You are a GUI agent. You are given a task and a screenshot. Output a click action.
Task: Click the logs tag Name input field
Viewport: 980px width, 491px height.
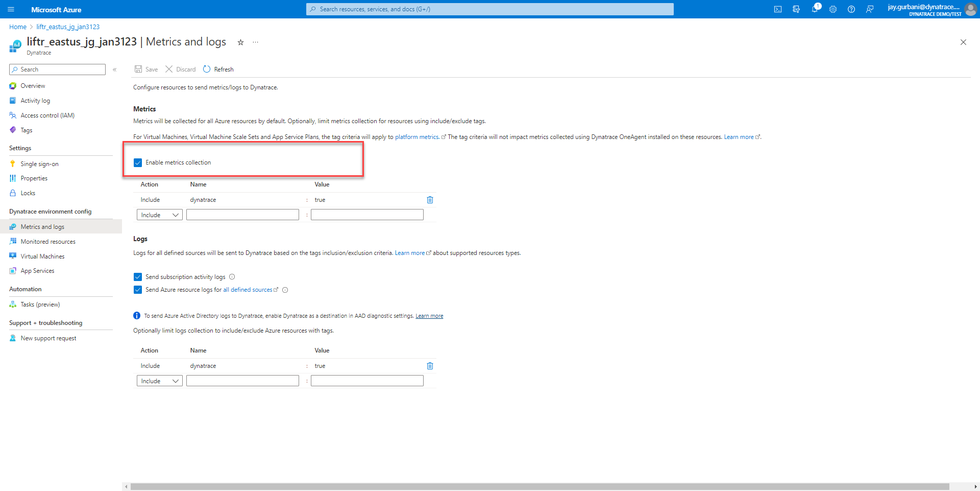pos(242,381)
